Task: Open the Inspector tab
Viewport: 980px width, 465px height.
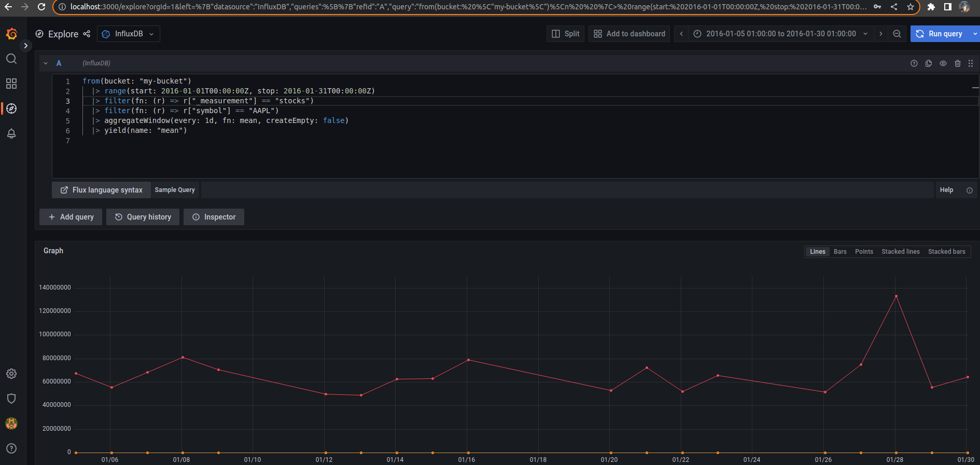Action: coord(214,217)
